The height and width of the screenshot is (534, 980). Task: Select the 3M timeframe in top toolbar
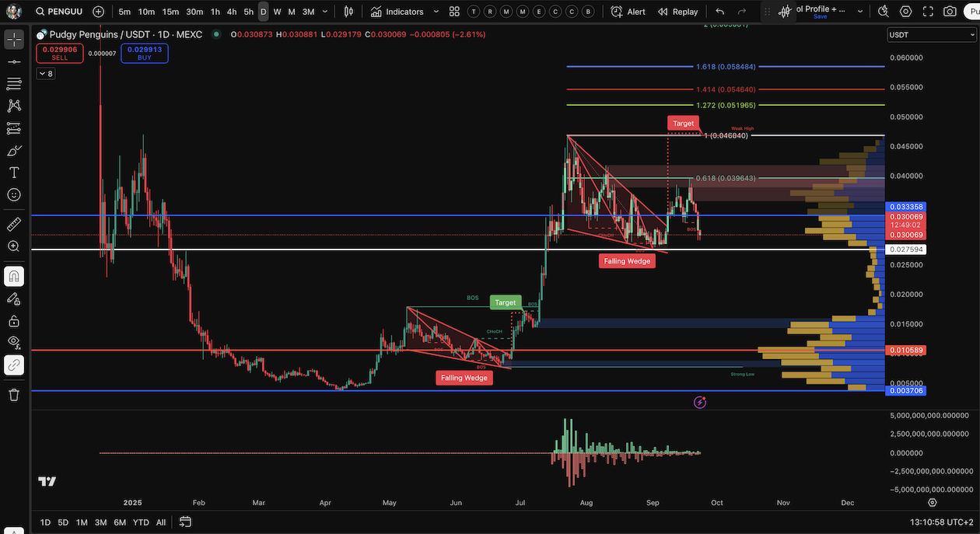coord(308,12)
